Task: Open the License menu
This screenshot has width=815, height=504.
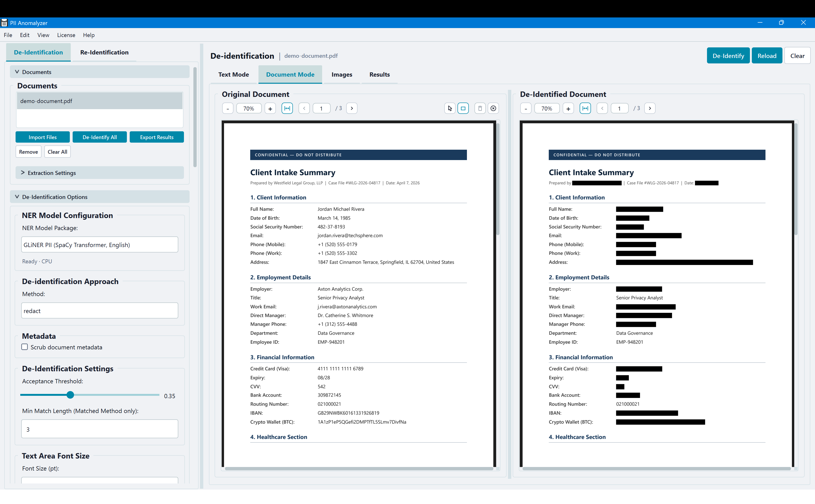Action: (66, 35)
